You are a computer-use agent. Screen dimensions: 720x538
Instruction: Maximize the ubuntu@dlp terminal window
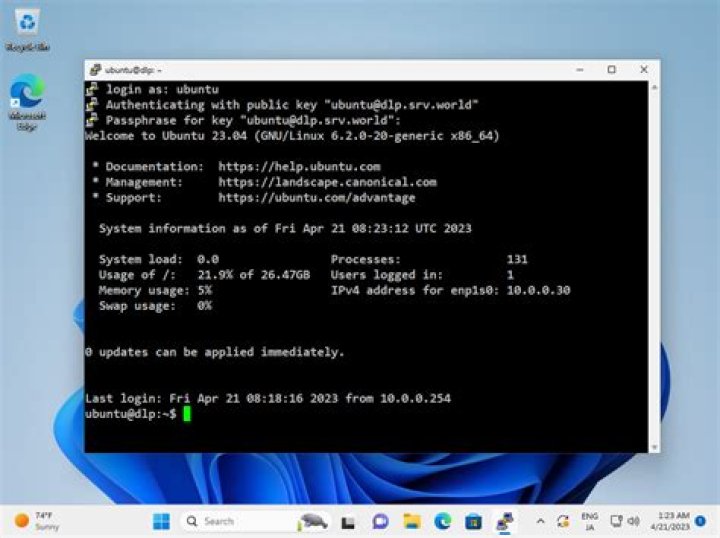pos(612,70)
